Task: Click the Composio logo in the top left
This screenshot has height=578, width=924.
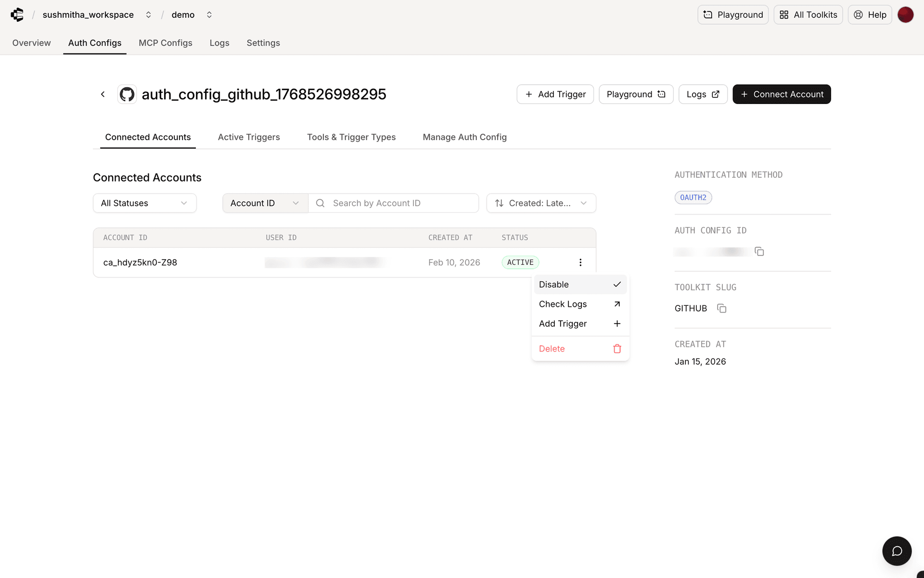Action: (x=17, y=14)
